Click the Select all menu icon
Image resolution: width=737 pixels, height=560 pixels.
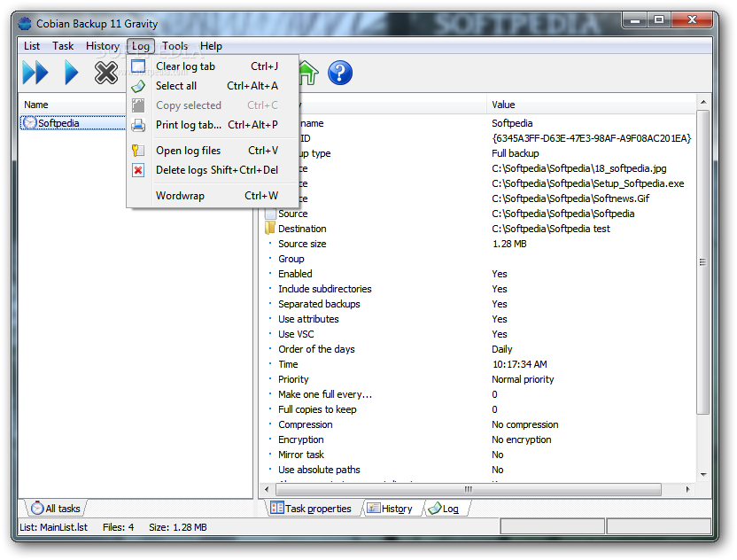(138, 86)
